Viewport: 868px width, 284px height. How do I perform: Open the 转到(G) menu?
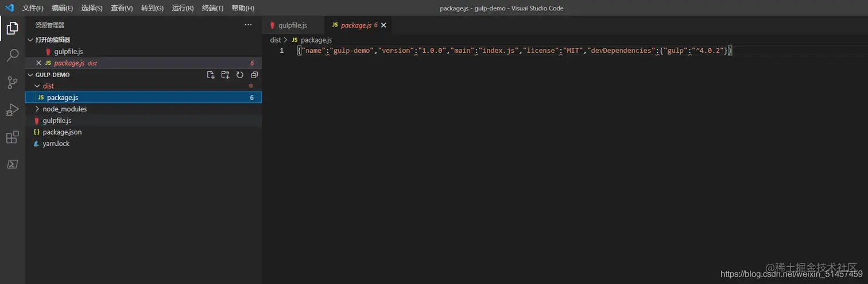[x=152, y=8]
